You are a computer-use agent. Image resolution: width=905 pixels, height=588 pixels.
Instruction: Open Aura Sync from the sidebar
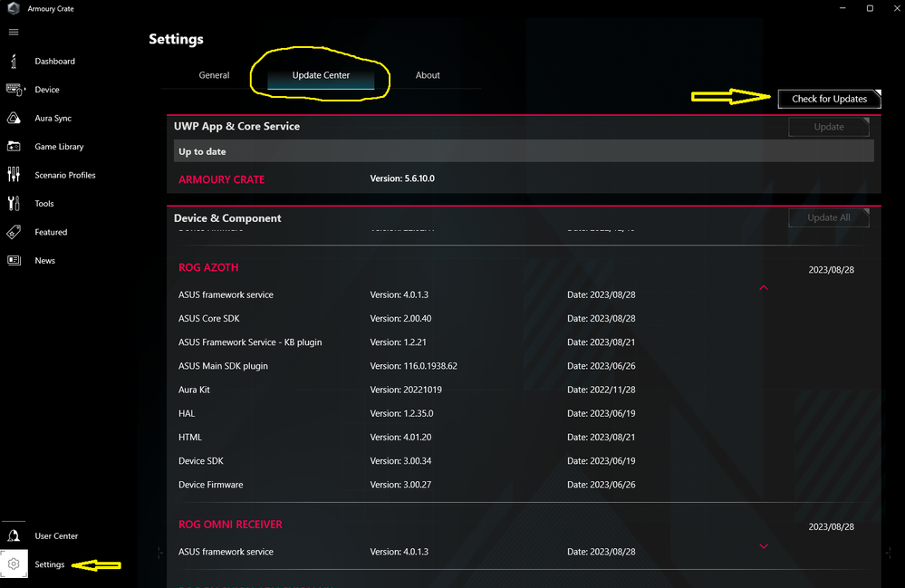[x=53, y=119]
